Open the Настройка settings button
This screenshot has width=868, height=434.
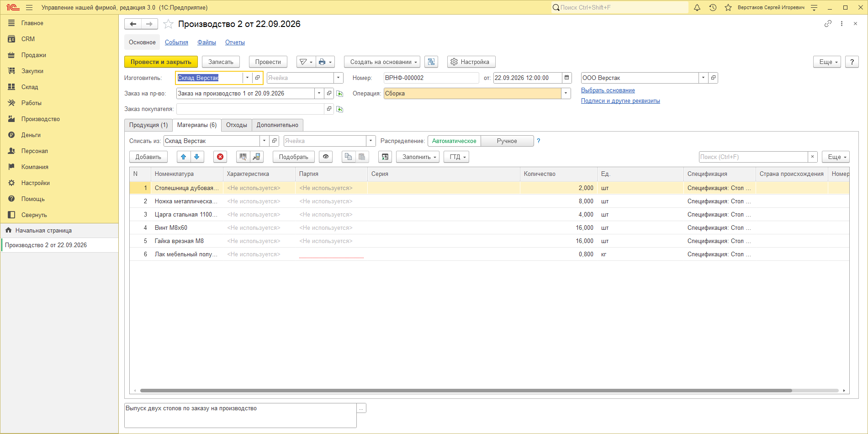(x=471, y=62)
